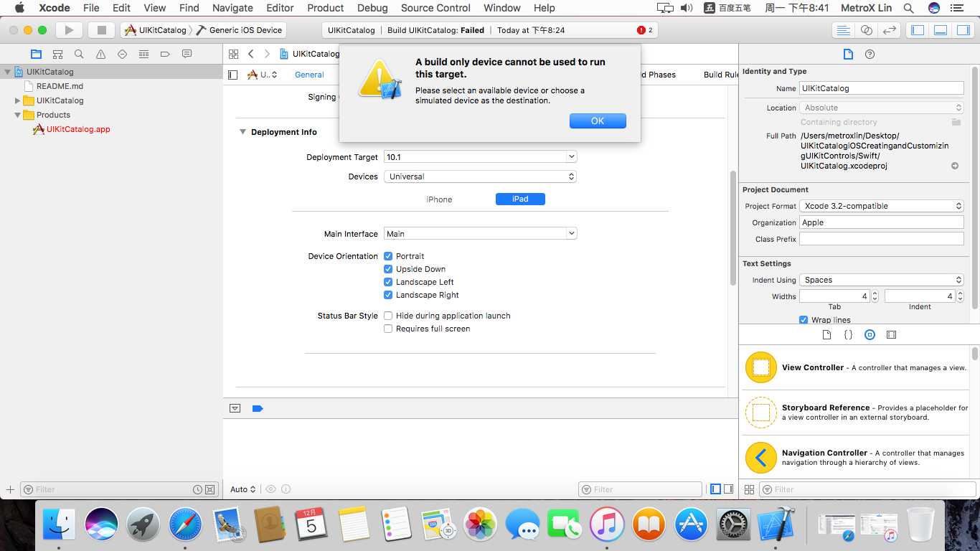Enable Requires full screen checkbox
980x551 pixels.
pyautogui.click(x=388, y=329)
